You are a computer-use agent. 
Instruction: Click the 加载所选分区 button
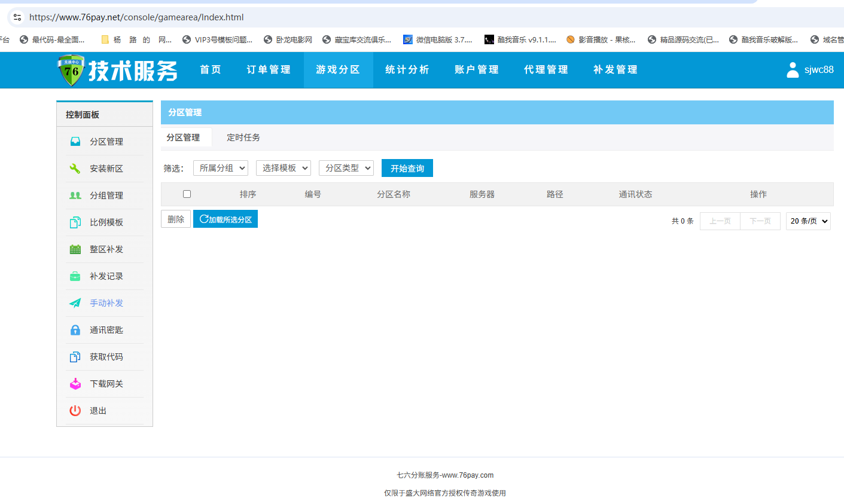(226, 219)
